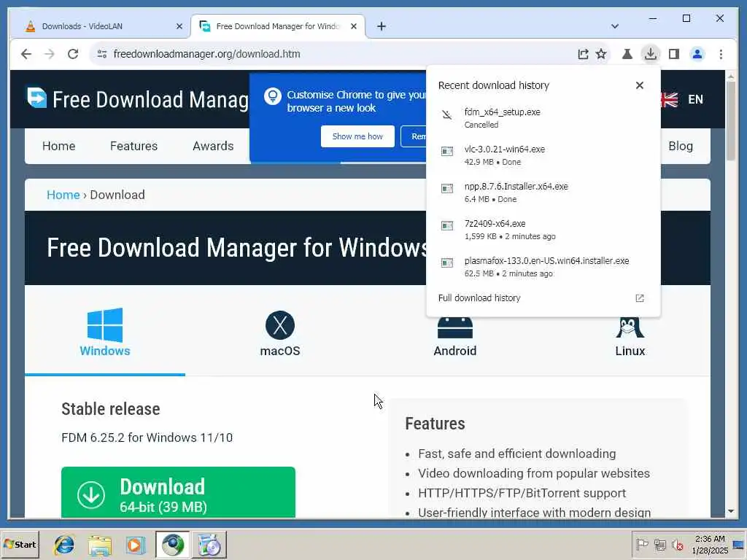
Task: Open the Awards navigation item
Action: (x=213, y=146)
